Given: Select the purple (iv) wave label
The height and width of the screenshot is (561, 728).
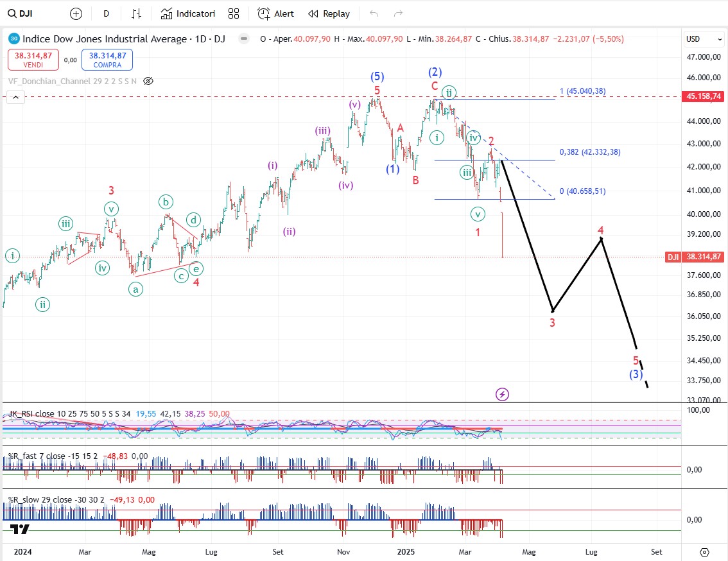Looking at the screenshot, I should pyautogui.click(x=345, y=186).
